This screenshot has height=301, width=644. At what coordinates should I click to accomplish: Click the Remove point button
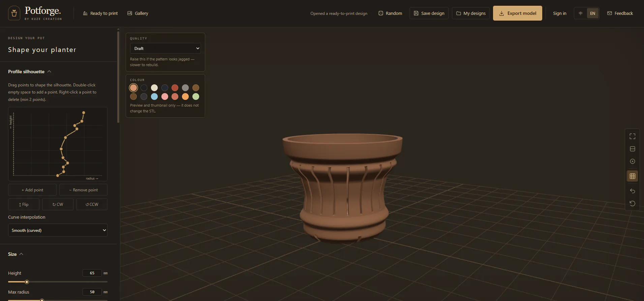point(83,190)
